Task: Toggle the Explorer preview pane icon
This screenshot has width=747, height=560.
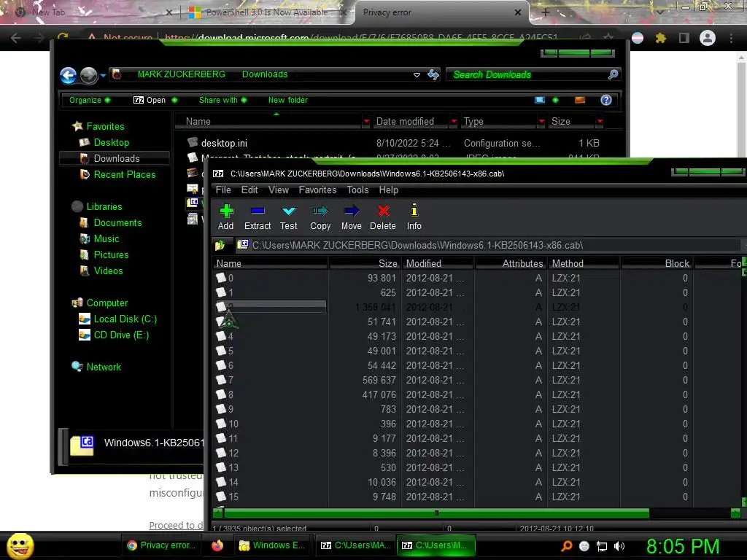Action: point(580,100)
